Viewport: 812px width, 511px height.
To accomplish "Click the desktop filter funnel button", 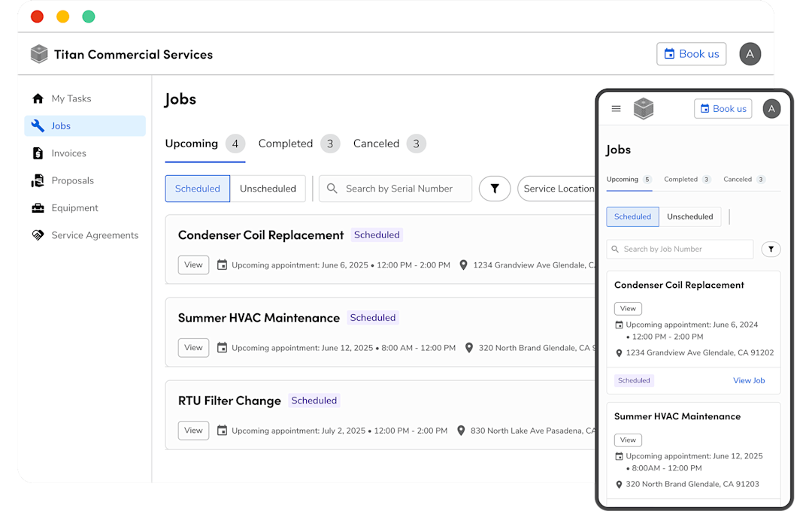I will coord(495,189).
